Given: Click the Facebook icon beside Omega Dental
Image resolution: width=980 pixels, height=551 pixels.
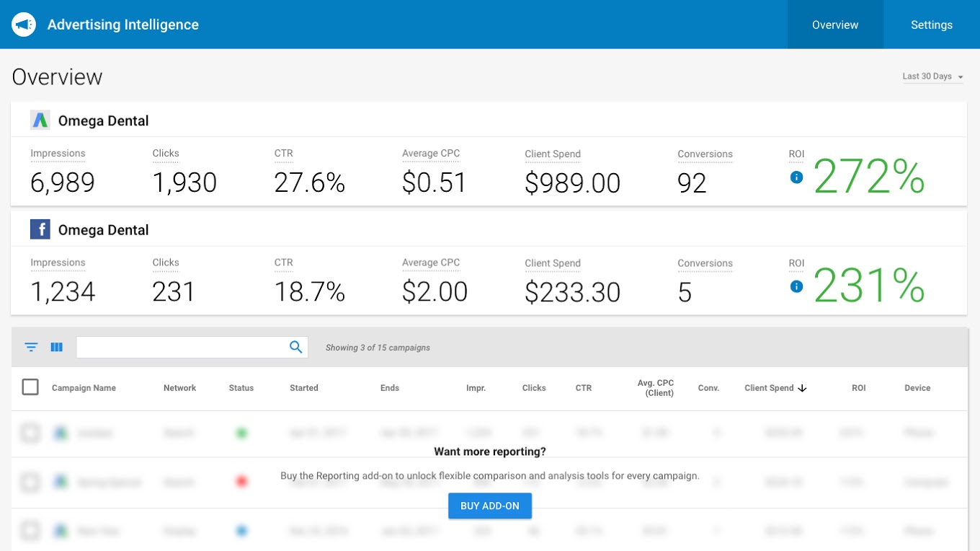Looking at the screenshot, I should point(40,229).
